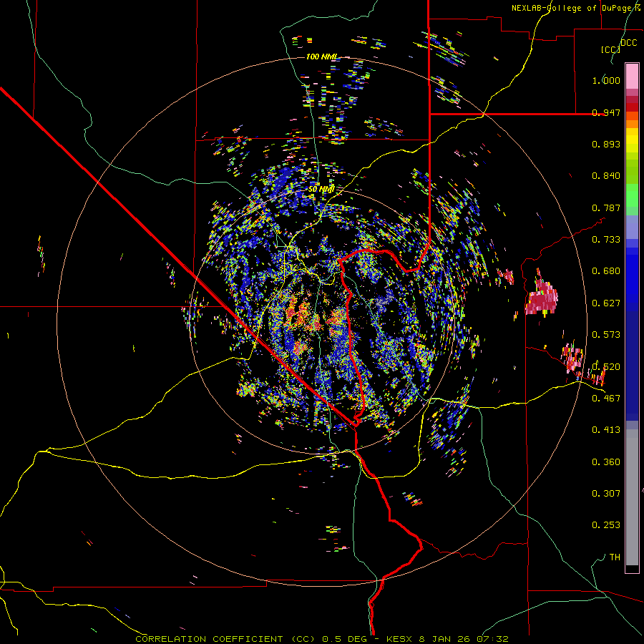The width and height of the screenshot is (644, 644).
Task: Select the 0.733 legend value
Action: (x=606, y=240)
